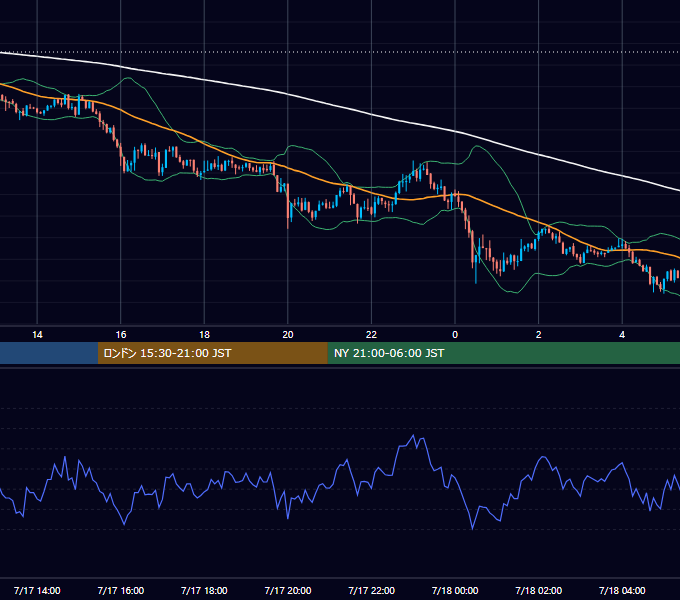This screenshot has height=600, width=680.
Task: Click the 18 hour label on price chart axis
Action: [204, 335]
